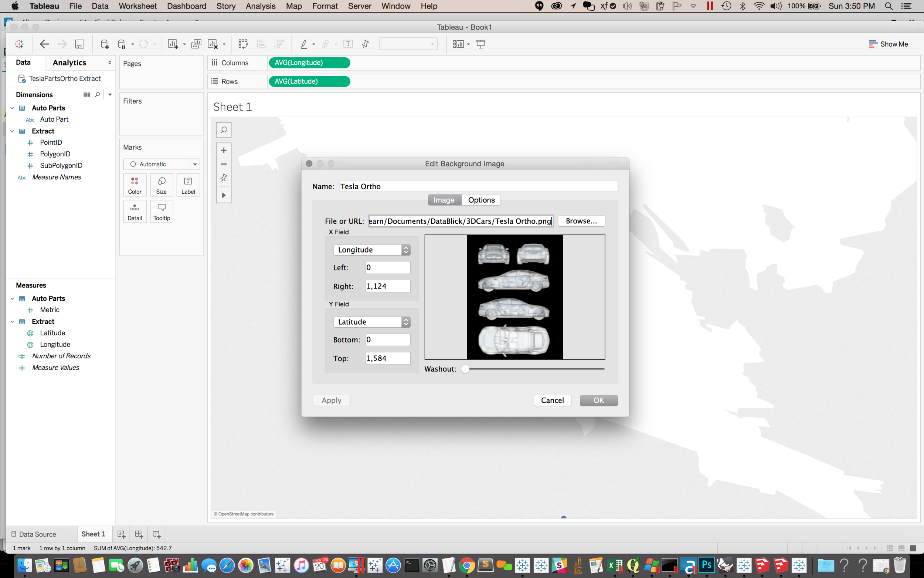Click the Highlight pen toolbar icon
Image resolution: width=924 pixels, height=578 pixels.
click(304, 44)
